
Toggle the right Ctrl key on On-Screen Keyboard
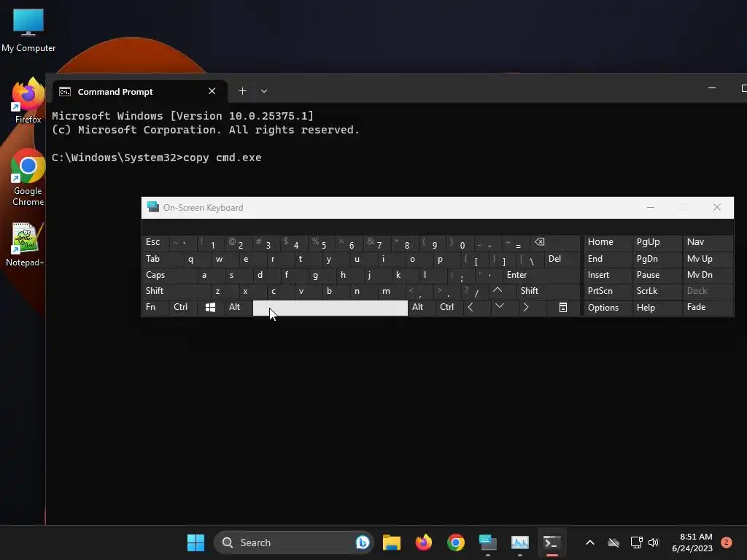tap(449, 308)
